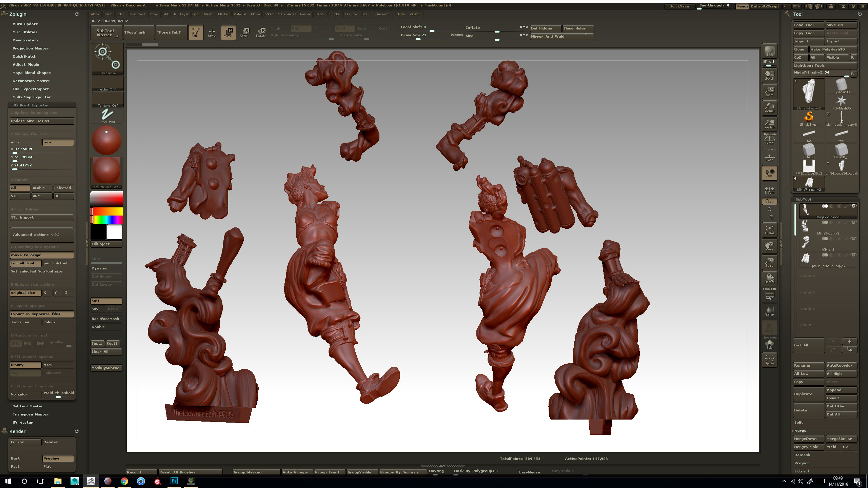Select the white secondary color swatch
The height and width of the screenshot is (488, 868).
[x=115, y=232]
